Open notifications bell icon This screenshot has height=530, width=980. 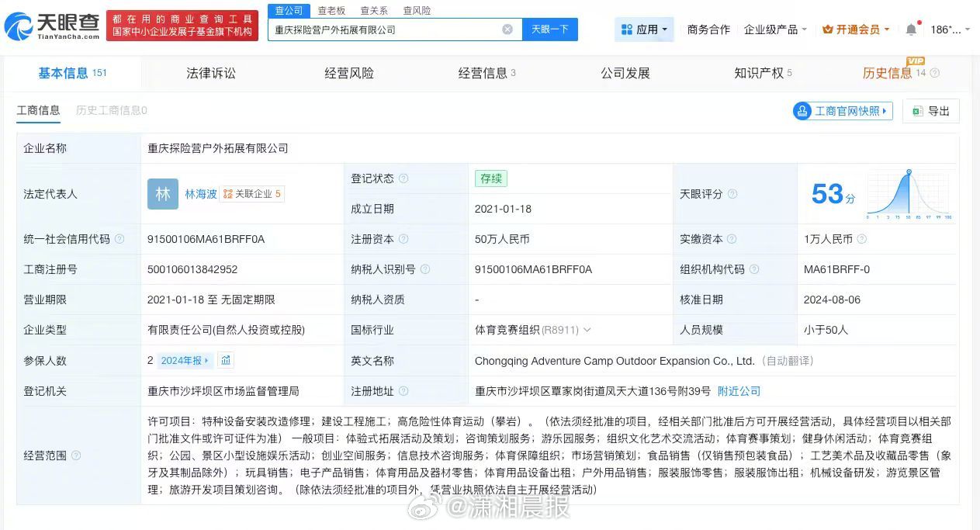coord(911,29)
